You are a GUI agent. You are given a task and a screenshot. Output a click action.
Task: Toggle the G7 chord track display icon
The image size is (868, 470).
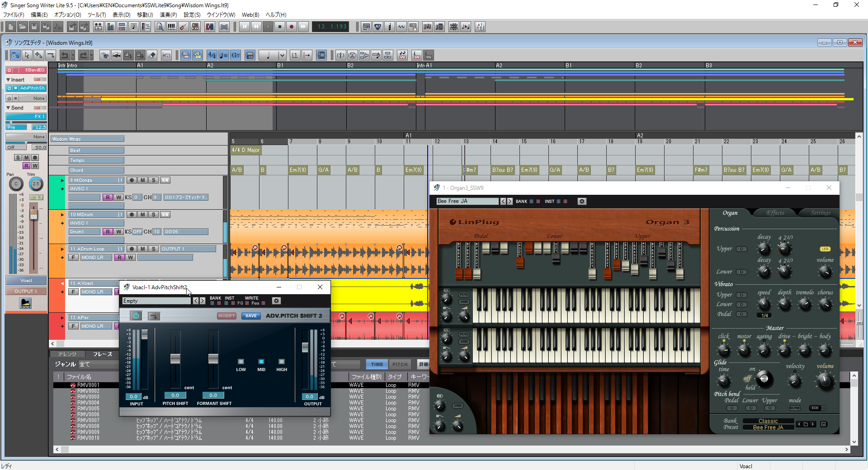point(236,55)
